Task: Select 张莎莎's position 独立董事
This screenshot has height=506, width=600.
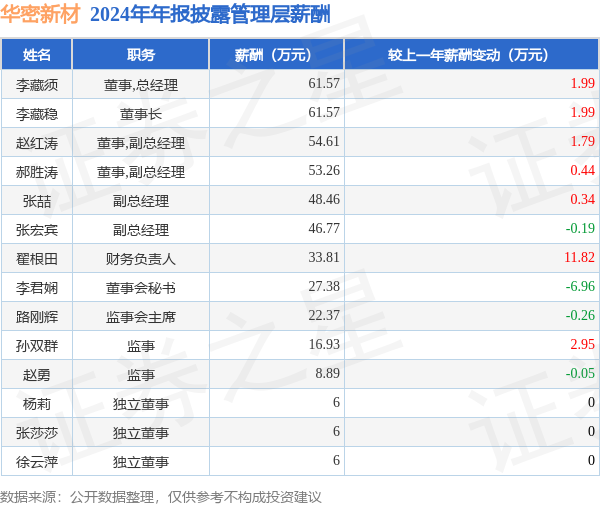Action: tap(141, 433)
